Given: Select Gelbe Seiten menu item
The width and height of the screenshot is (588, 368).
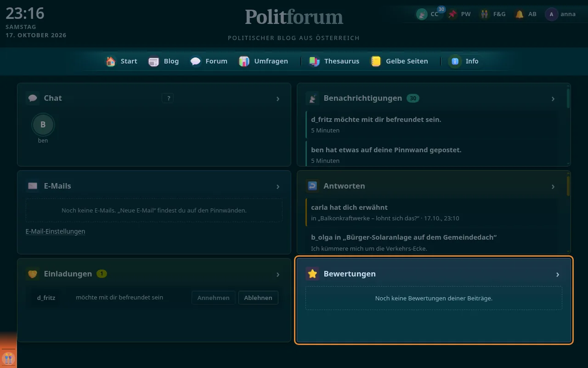Looking at the screenshot, I should 400,61.
